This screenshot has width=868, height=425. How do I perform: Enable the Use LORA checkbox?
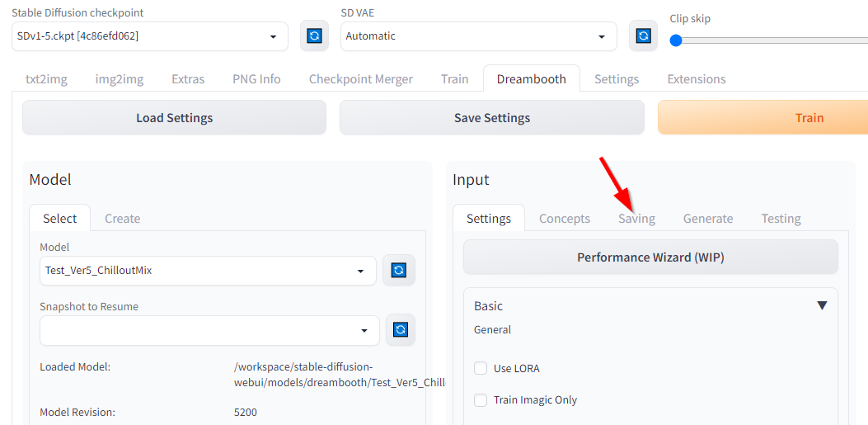[481, 369]
